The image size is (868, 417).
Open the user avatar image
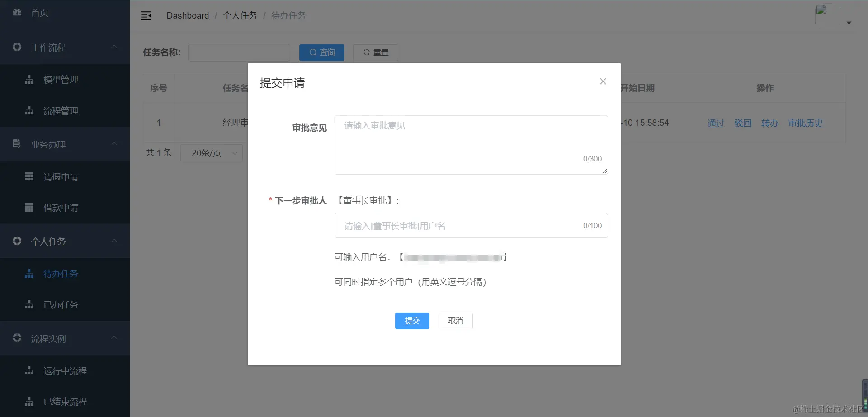point(827,16)
